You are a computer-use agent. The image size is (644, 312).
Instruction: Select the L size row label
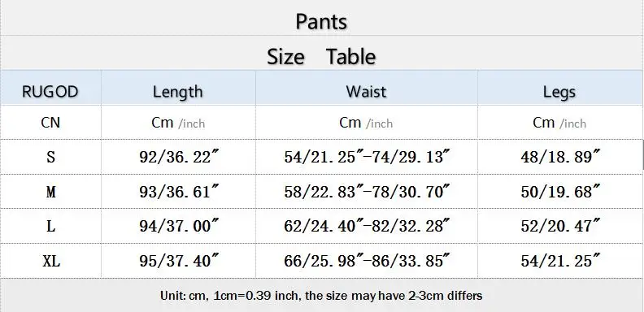pyautogui.click(x=50, y=226)
